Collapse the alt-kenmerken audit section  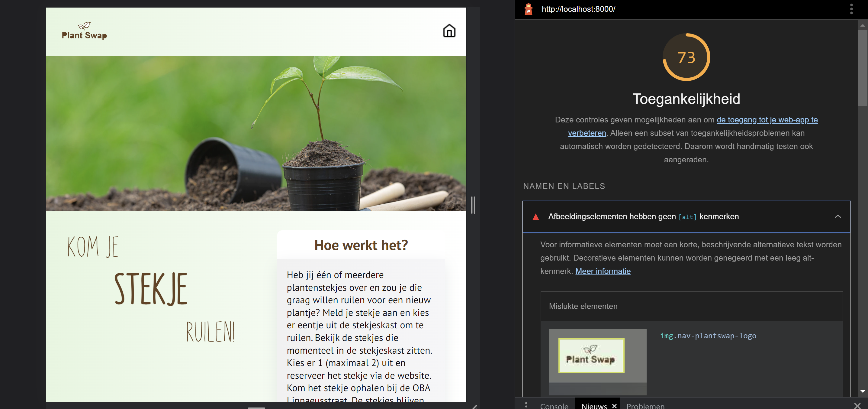click(838, 217)
